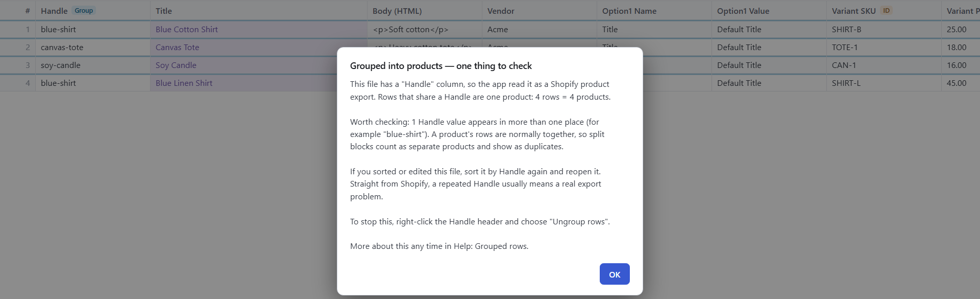
Task: Click the ID badge on Variant SKU header
Action: pos(886,11)
